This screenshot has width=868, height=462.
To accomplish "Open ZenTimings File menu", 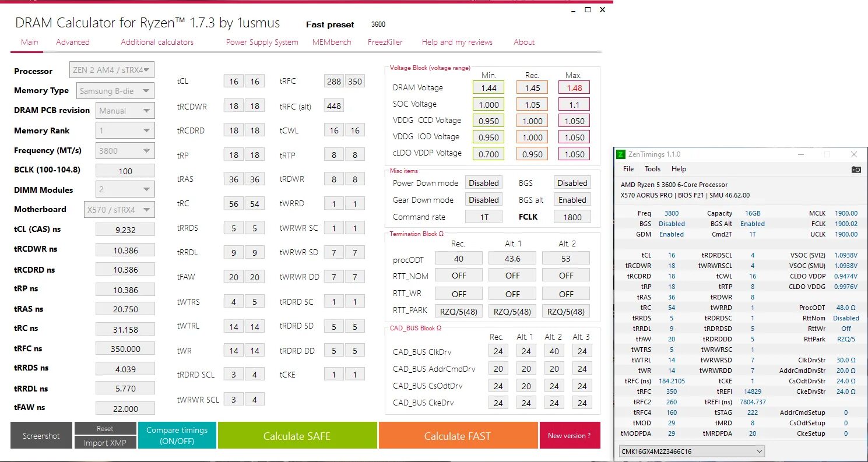I will pyautogui.click(x=628, y=169).
